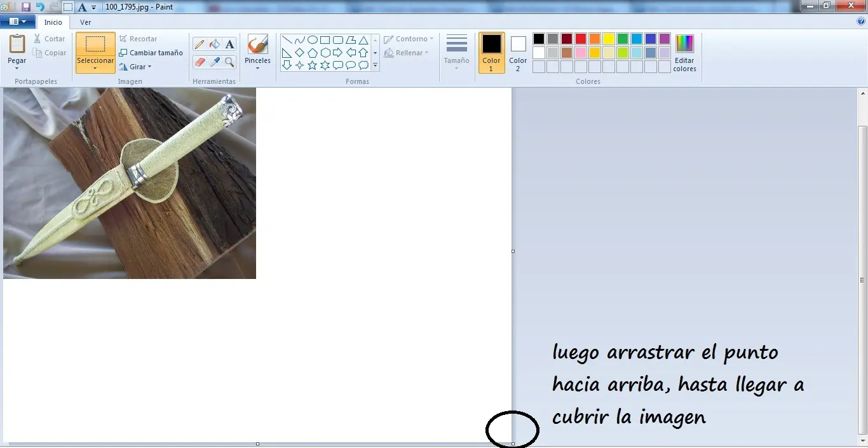Select the Magnifier tool
The image size is (868, 448).
click(x=230, y=62)
